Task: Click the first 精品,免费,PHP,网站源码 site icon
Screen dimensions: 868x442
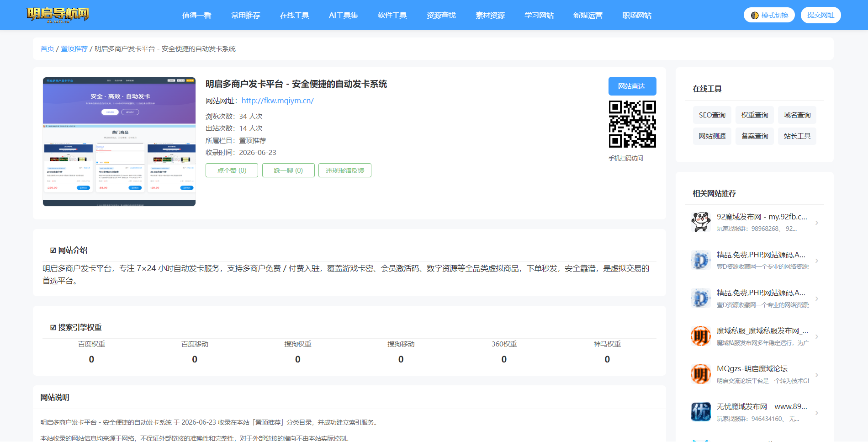Action: click(701, 261)
